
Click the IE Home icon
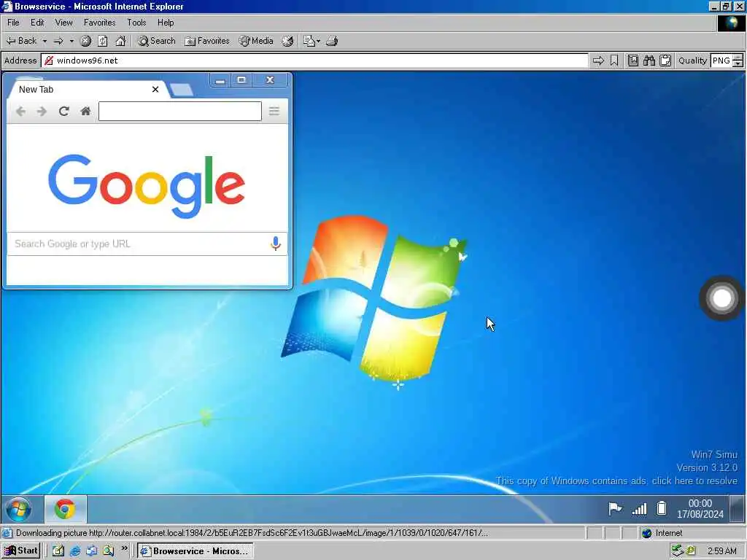coord(120,41)
